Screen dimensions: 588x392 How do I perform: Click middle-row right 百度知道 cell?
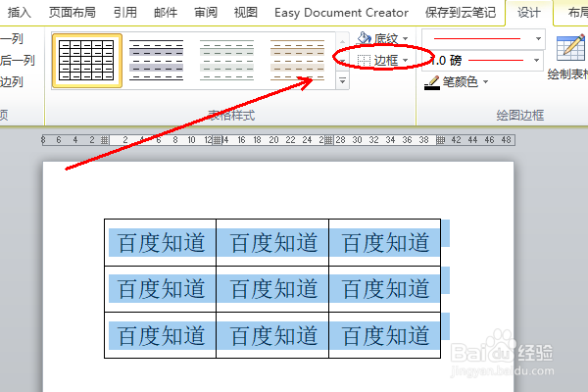[385, 289]
